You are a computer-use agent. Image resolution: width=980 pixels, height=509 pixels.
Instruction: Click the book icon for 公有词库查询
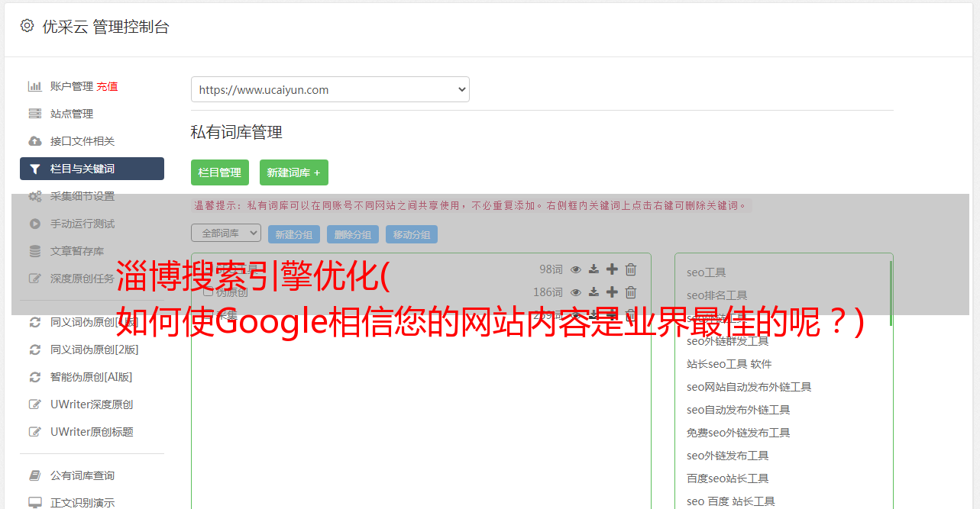coord(35,475)
